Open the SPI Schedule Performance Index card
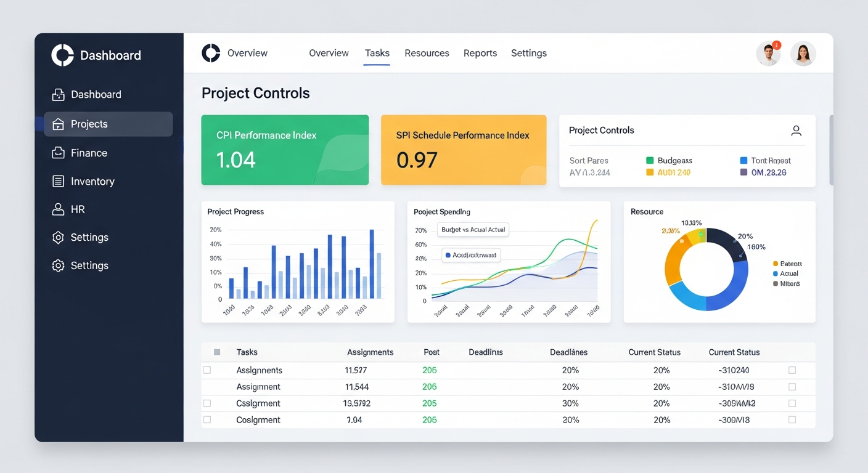Viewport: 868px width, 473px height. (x=464, y=150)
